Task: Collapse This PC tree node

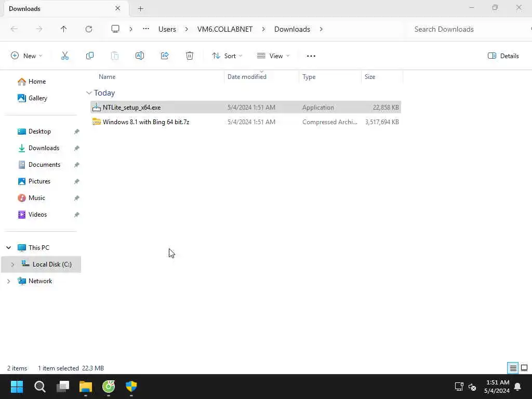Action: pos(8,248)
